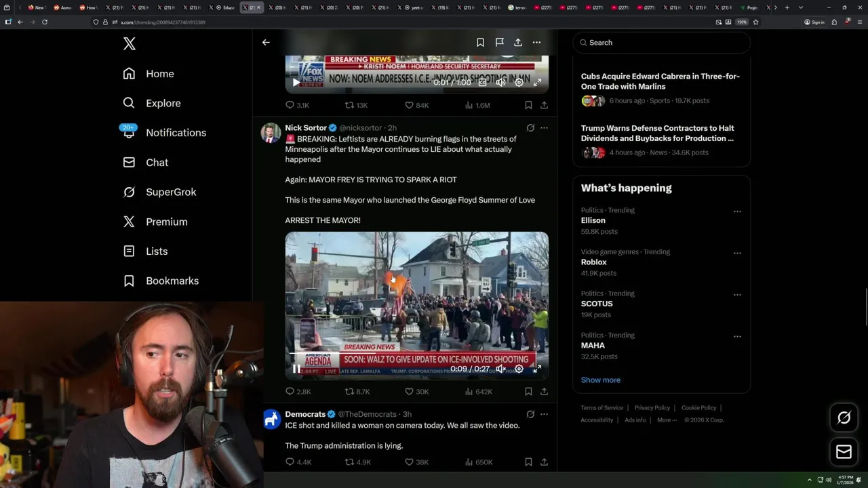Mute the Fox News video

500,82
